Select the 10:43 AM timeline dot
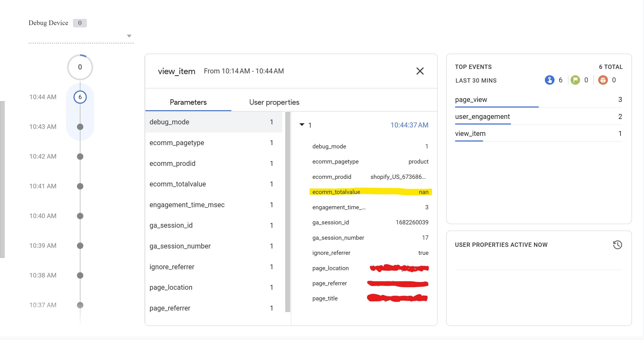 pos(80,127)
